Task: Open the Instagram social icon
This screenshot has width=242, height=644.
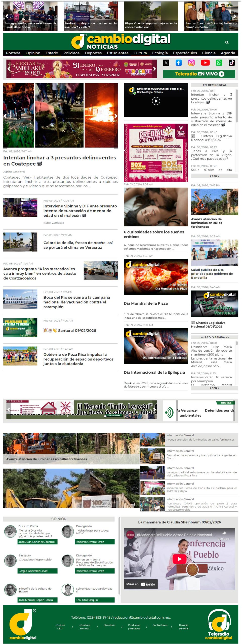Action: pos(191,63)
